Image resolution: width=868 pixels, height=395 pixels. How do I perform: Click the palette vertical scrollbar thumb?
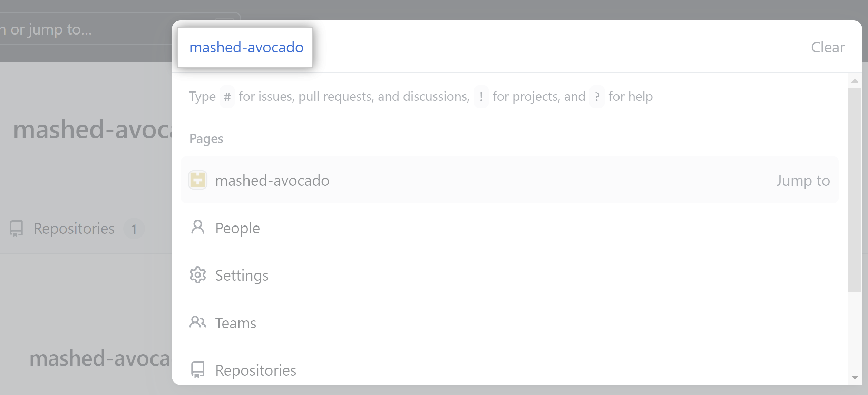coord(855,190)
